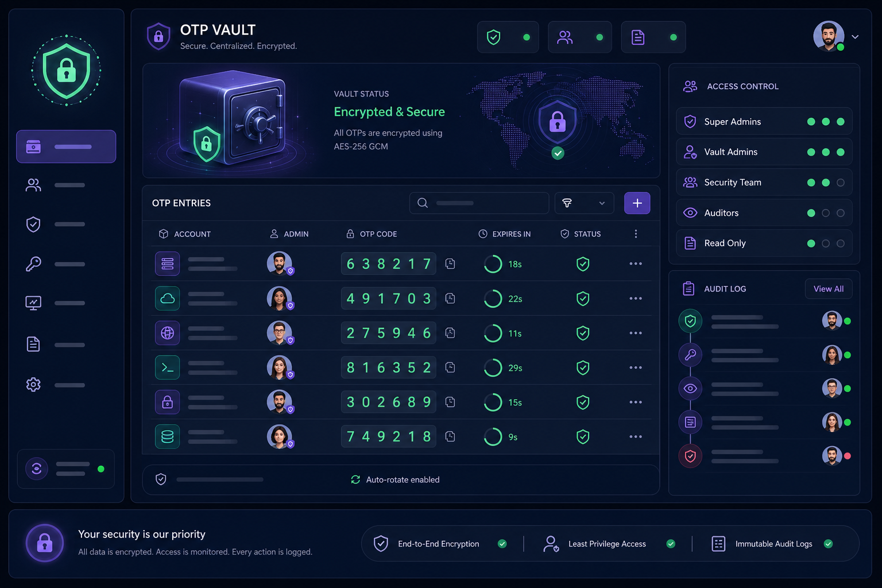Add a new OTP entry with plus button
Viewport: 882px width, 588px height.
[637, 203]
